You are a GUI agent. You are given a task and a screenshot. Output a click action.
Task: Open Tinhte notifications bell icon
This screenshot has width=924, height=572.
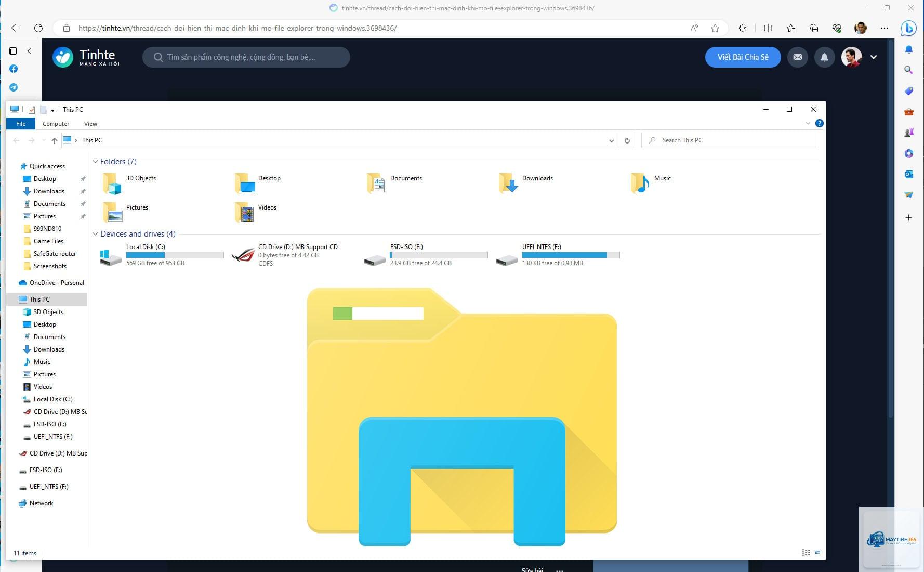coord(824,57)
